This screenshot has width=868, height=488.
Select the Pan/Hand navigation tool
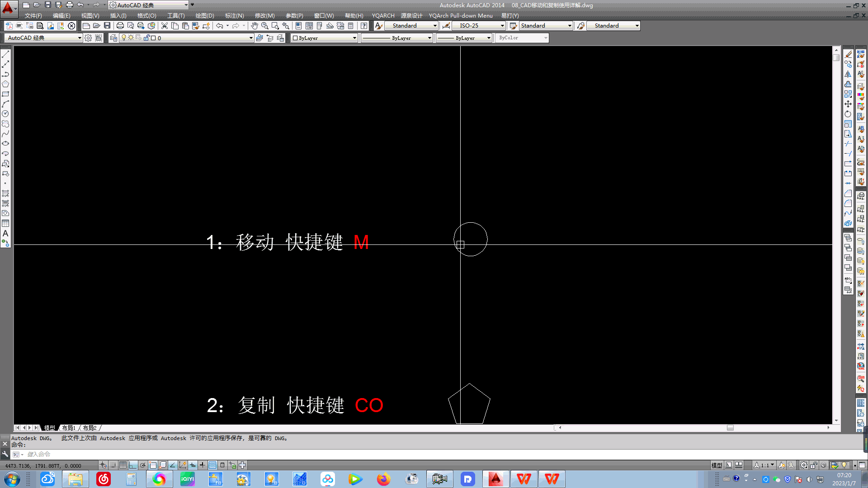pyautogui.click(x=255, y=26)
